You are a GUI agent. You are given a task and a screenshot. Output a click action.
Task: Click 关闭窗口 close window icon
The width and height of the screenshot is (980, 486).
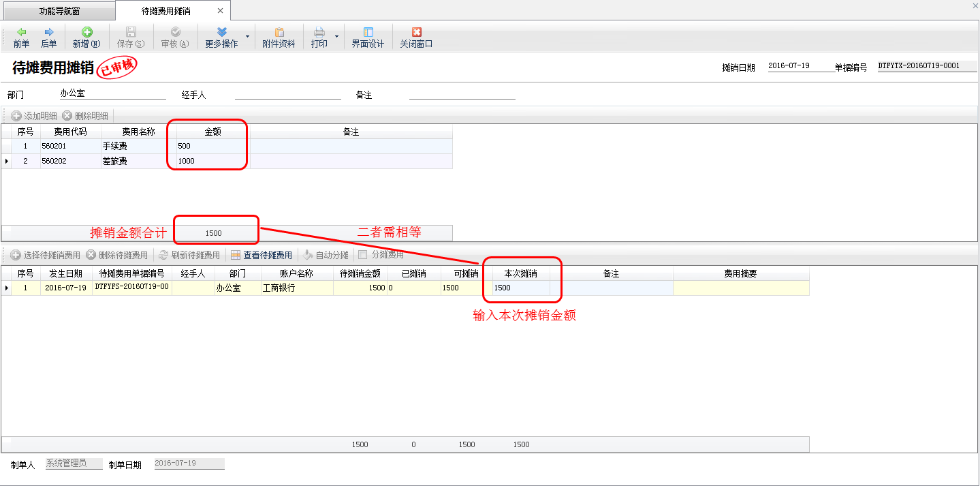[x=416, y=32]
